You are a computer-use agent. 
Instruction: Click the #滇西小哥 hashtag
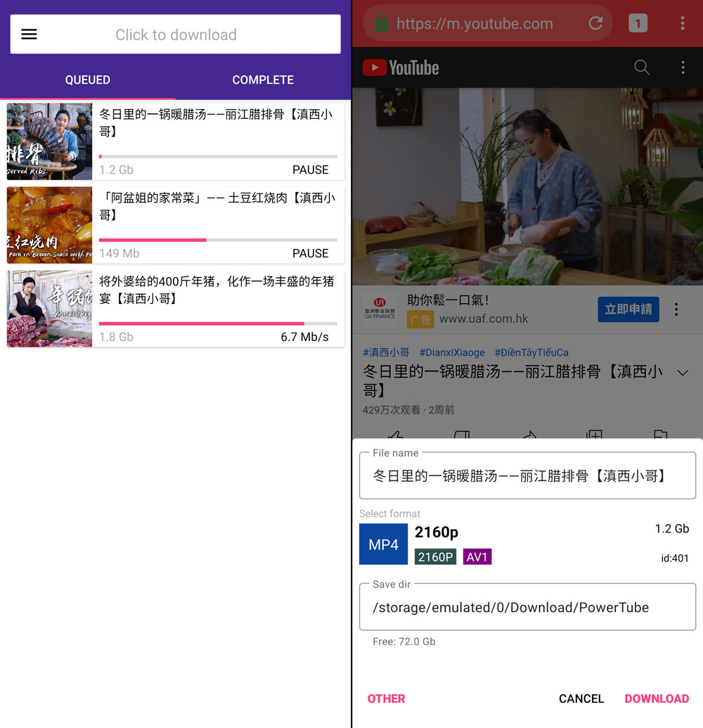point(386,352)
